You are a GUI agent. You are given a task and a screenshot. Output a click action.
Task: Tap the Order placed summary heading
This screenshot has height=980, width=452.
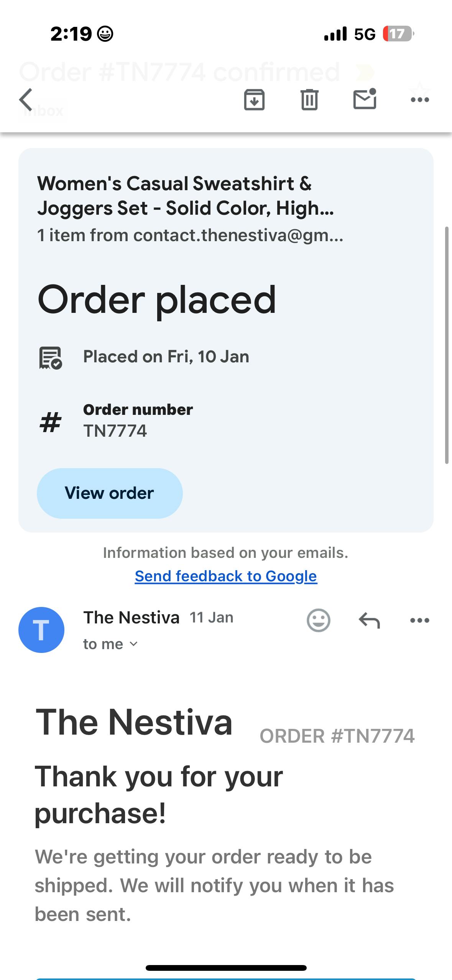[156, 300]
